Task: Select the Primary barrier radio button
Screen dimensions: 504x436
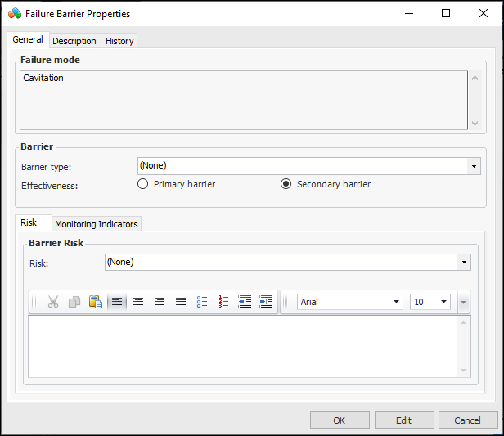Action: [x=143, y=184]
